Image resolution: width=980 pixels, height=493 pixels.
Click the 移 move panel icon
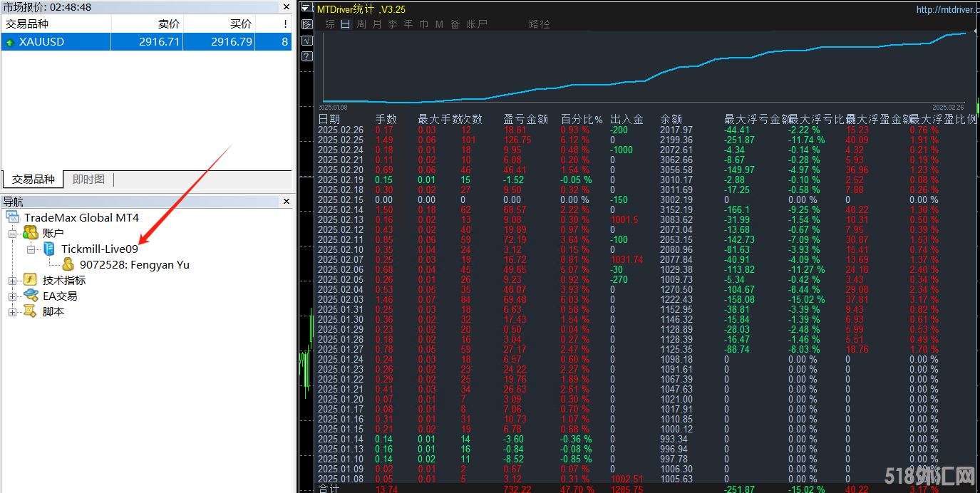307,24
